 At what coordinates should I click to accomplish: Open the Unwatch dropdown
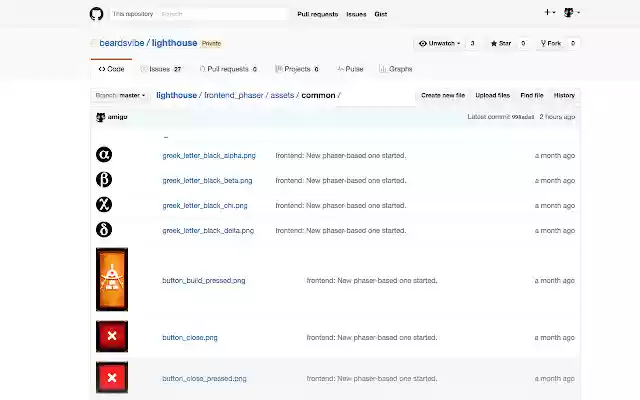coord(440,43)
